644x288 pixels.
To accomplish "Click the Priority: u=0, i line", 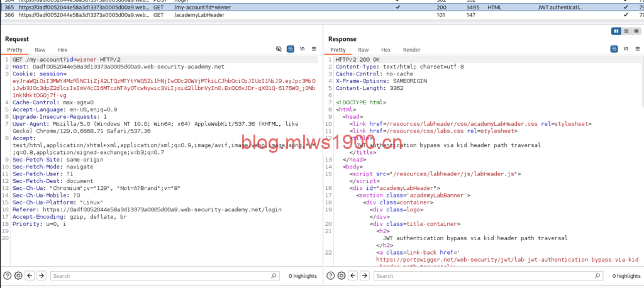I will [39, 224].
